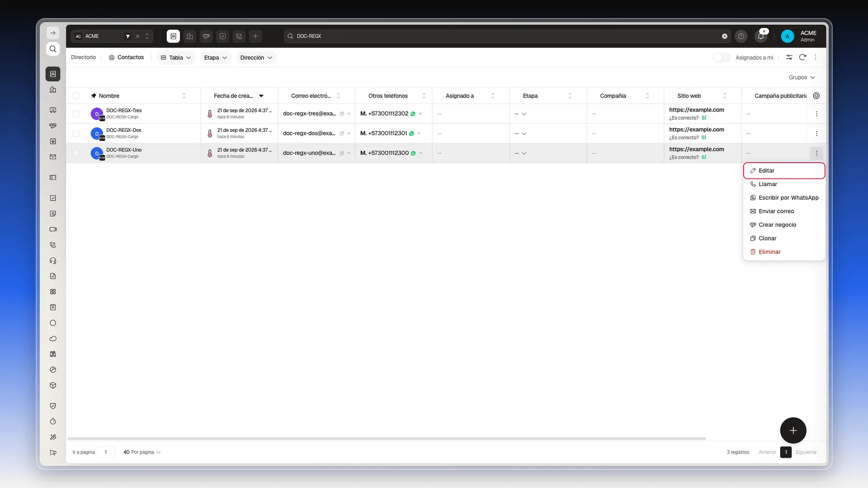The image size is (868, 488).
Task: Click the refresh icon in toolbar
Action: pos(802,57)
